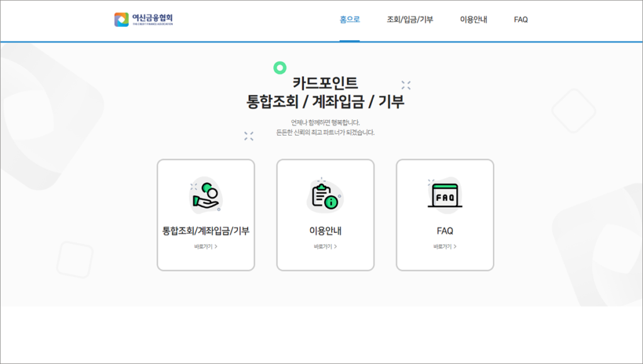The width and height of the screenshot is (643, 364).
Task: Click 바로가기 under the FAQ card
Action: click(x=445, y=247)
